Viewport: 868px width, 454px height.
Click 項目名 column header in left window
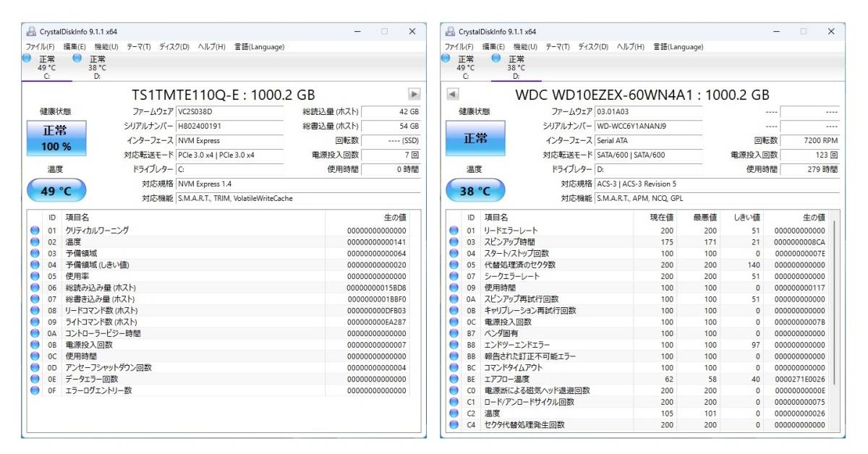click(x=194, y=217)
